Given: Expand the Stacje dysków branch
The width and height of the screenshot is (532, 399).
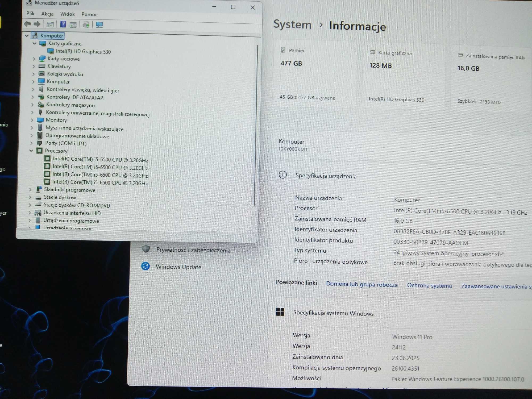Looking at the screenshot, I should (30, 197).
